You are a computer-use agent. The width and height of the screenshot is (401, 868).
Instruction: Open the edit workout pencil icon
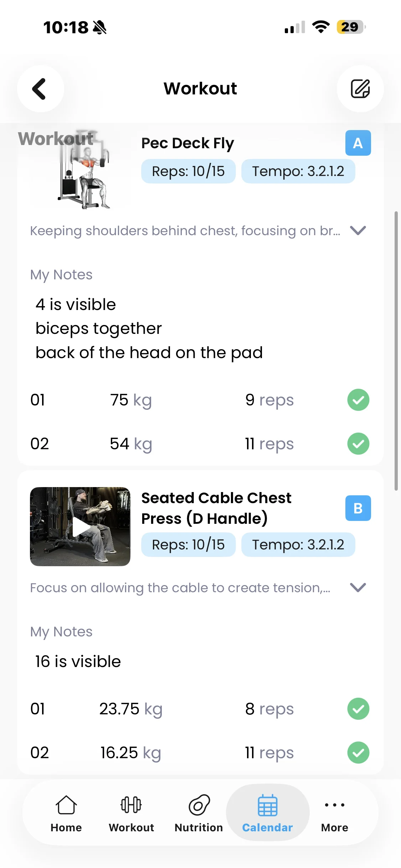tap(360, 89)
